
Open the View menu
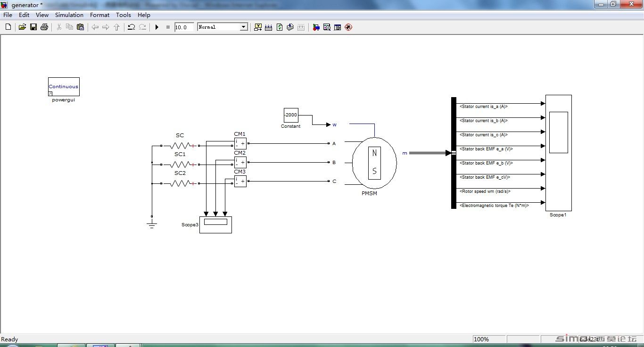point(42,15)
